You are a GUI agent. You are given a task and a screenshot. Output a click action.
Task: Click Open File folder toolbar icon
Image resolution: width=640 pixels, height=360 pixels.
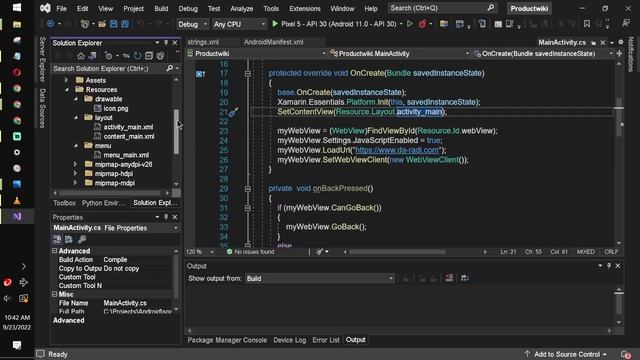coord(102,24)
